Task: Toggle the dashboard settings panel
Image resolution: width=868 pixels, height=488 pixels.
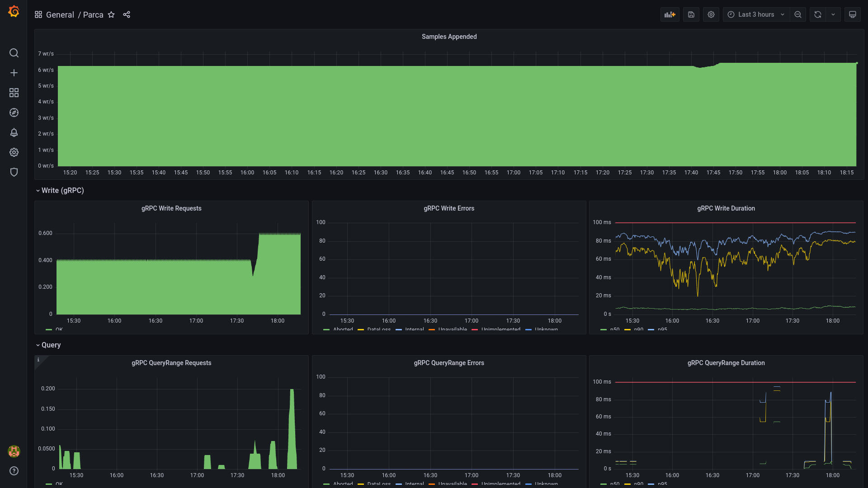Action: click(x=711, y=14)
